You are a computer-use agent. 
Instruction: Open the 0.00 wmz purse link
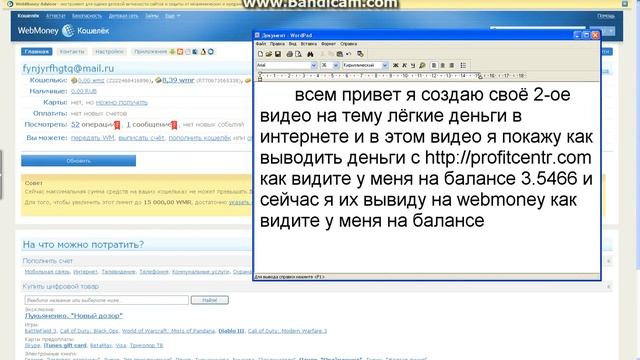(x=91, y=80)
